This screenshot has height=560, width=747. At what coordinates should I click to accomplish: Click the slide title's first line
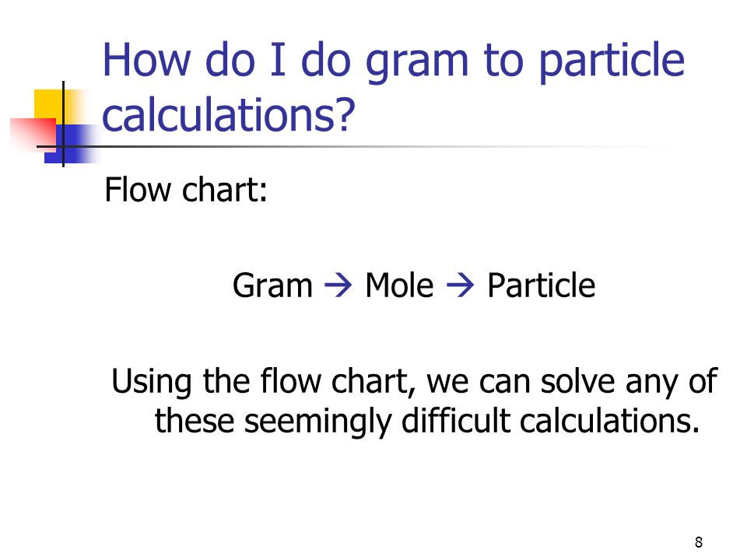pos(394,61)
